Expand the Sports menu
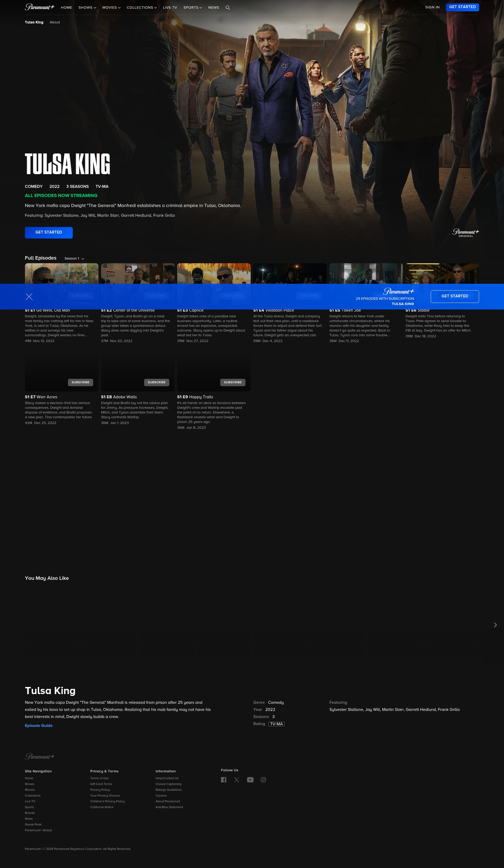The height and width of the screenshot is (868, 504). [x=192, y=8]
